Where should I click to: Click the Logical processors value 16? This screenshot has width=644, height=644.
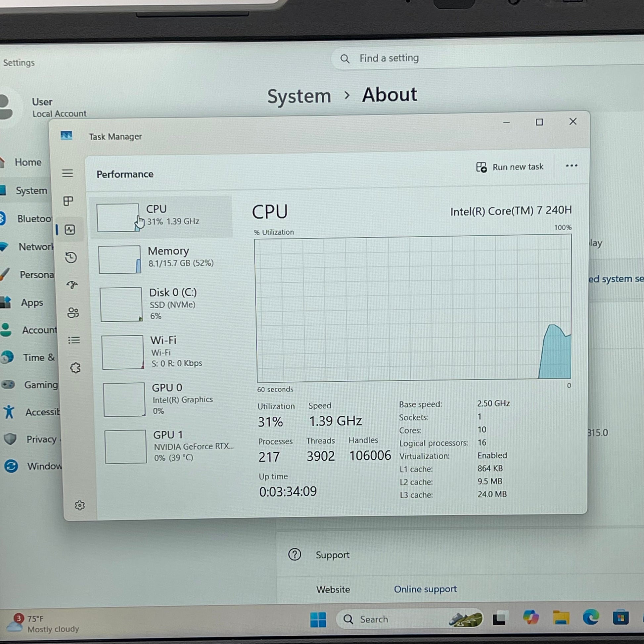point(482,442)
